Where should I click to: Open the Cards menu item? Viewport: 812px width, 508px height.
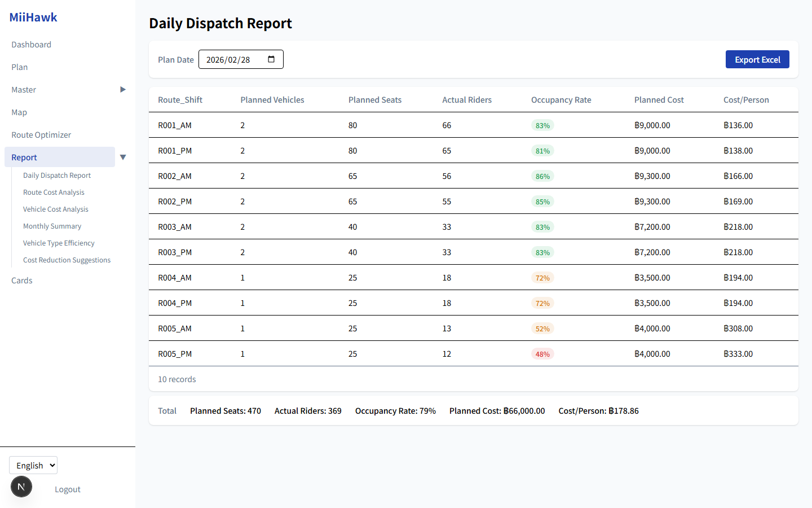coord(22,281)
